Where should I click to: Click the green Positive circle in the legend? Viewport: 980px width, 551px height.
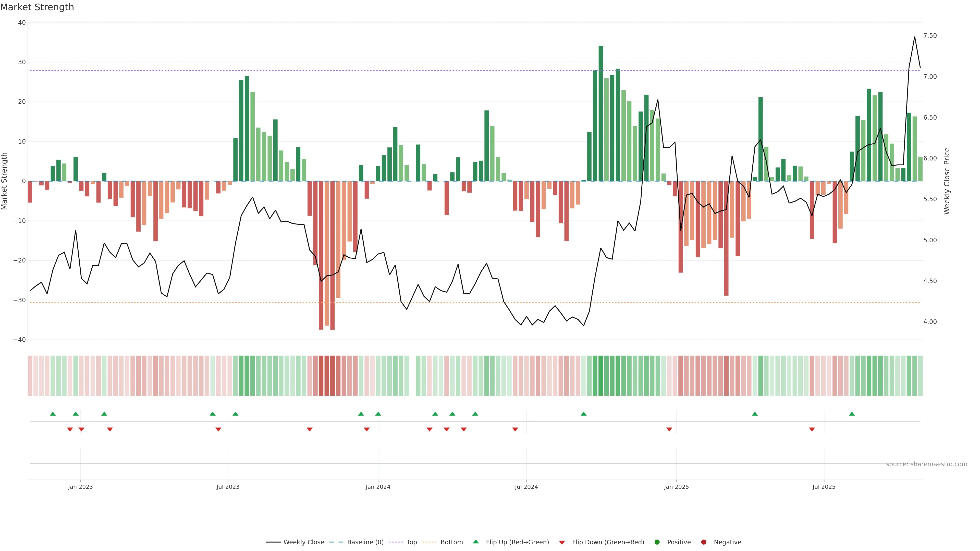coord(657,542)
